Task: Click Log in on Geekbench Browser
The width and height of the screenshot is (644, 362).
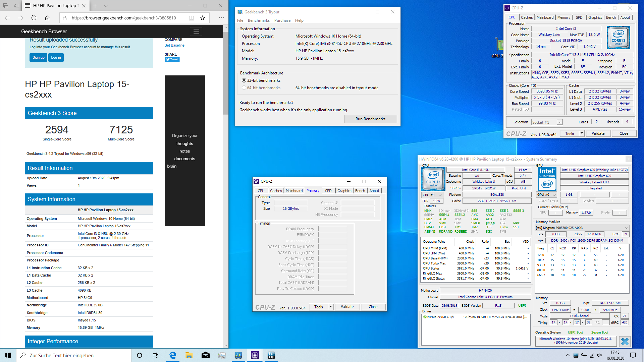Action: pyautogui.click(x=56, y=58)
